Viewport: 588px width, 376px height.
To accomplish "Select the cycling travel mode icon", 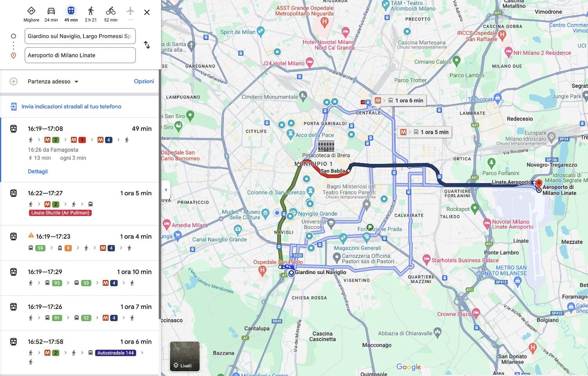I will [x=111, y=11].
